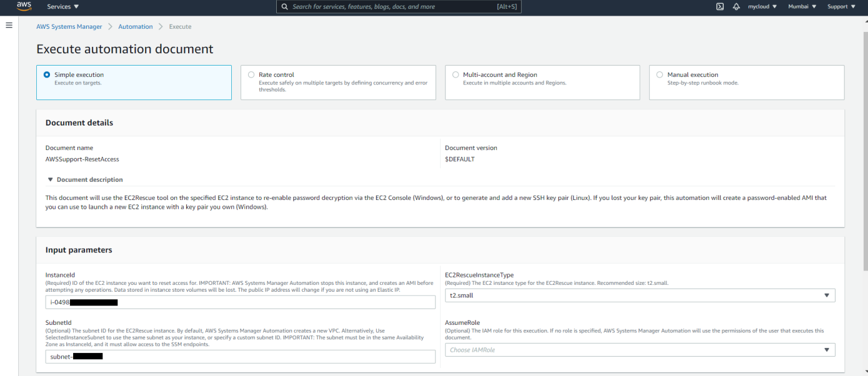The width and height of the screenshot is (868, 376).
Task: Click the $DEFAULT document version text
Action: (x=460, y=159)
